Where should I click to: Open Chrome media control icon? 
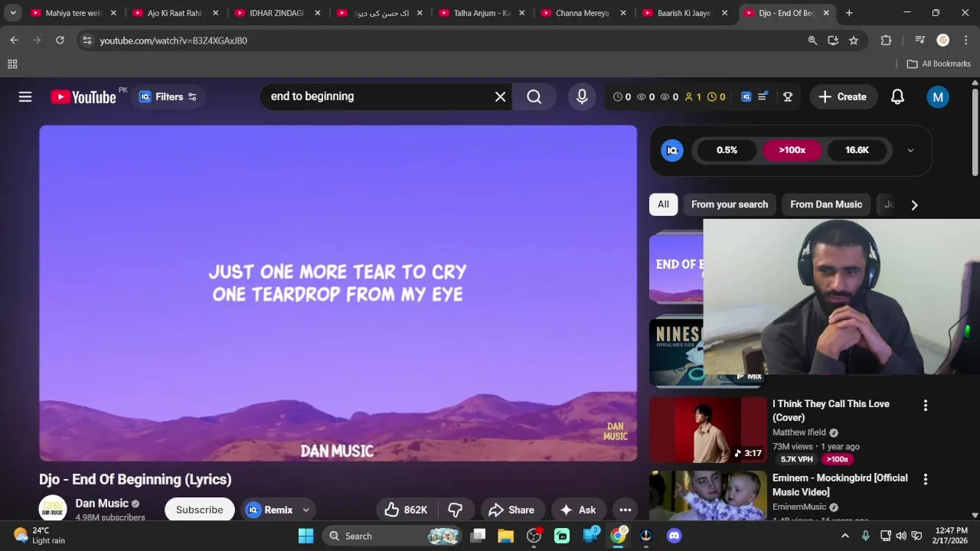coord(920,41)
